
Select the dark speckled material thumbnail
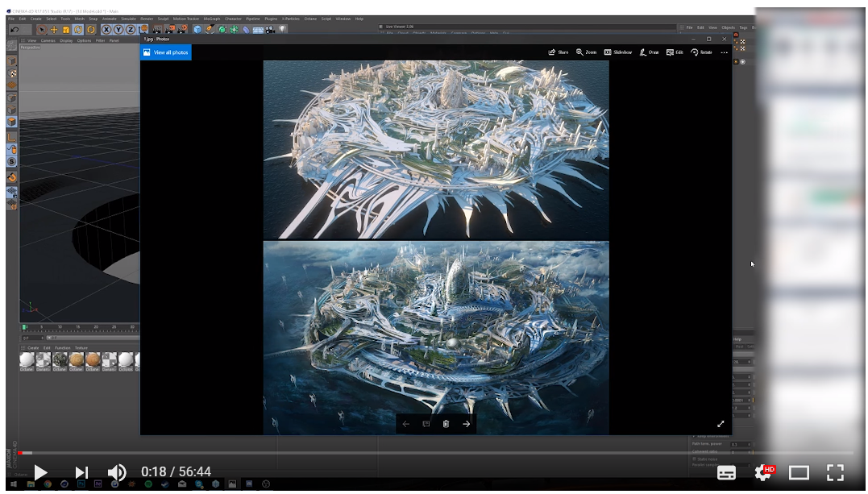[x=59, y=360]
